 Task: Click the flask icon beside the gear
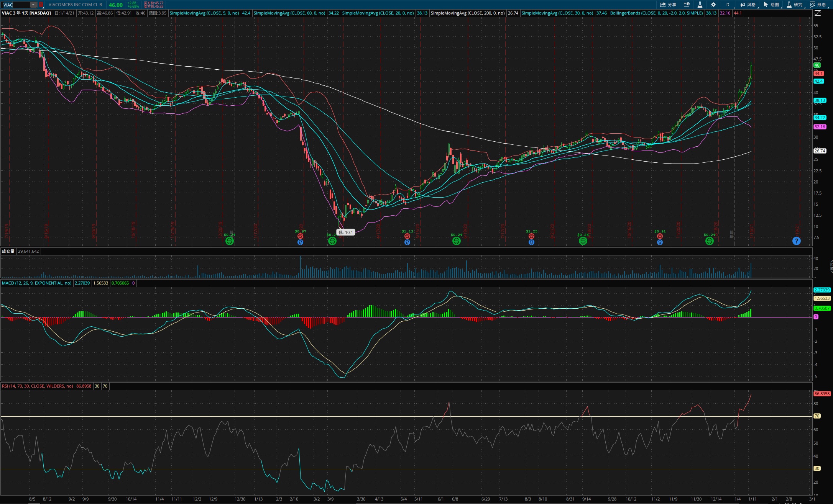[700, 5]
